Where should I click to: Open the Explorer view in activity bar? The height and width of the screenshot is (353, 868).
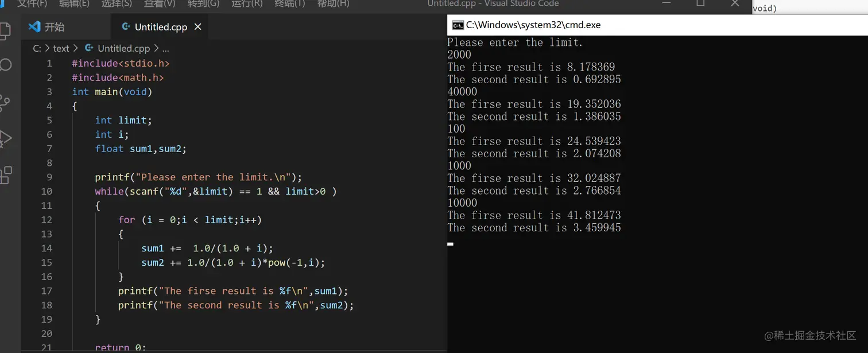tap(5, 30)
